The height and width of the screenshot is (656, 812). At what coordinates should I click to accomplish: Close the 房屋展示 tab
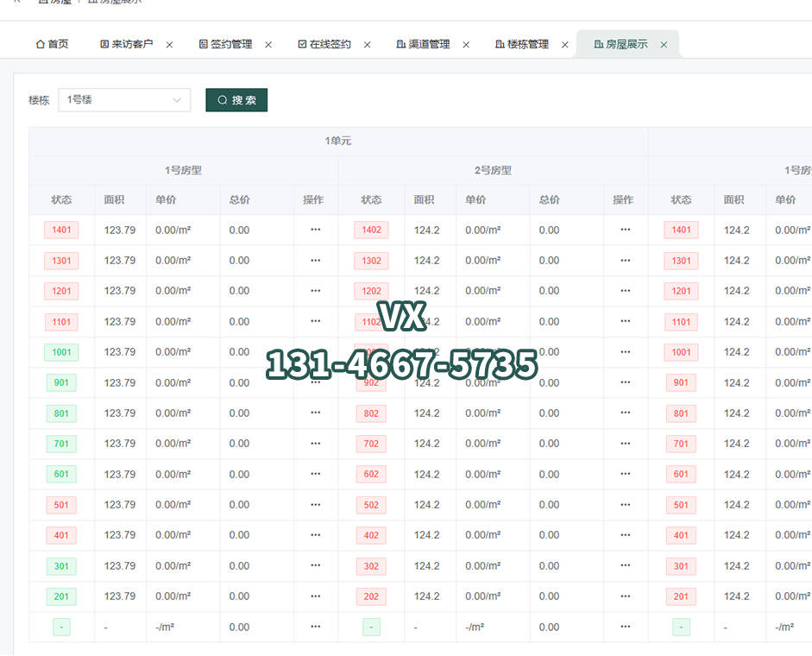point(664,45)
